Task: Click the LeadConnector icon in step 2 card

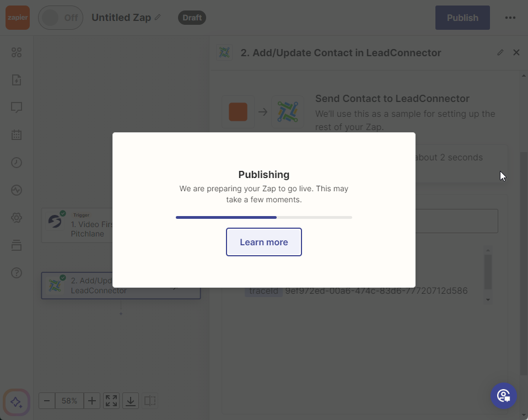Action: point(55,286)
